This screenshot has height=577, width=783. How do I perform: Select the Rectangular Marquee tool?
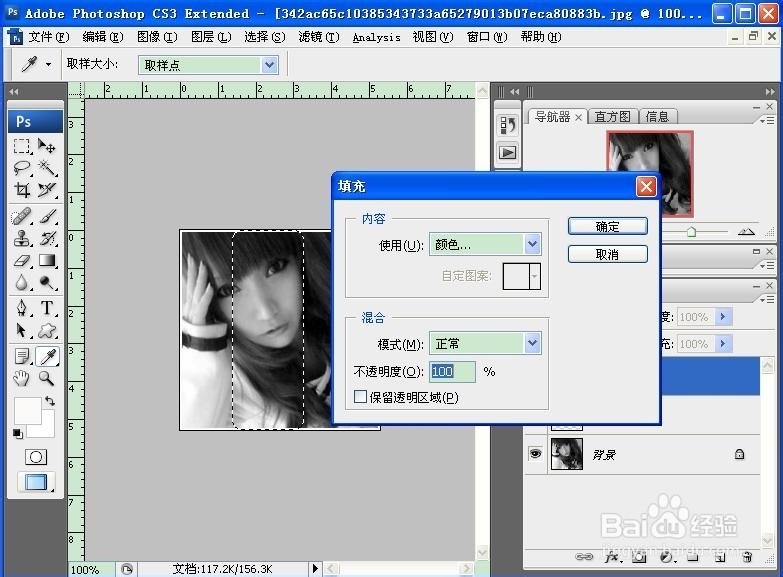click(21, 146)
